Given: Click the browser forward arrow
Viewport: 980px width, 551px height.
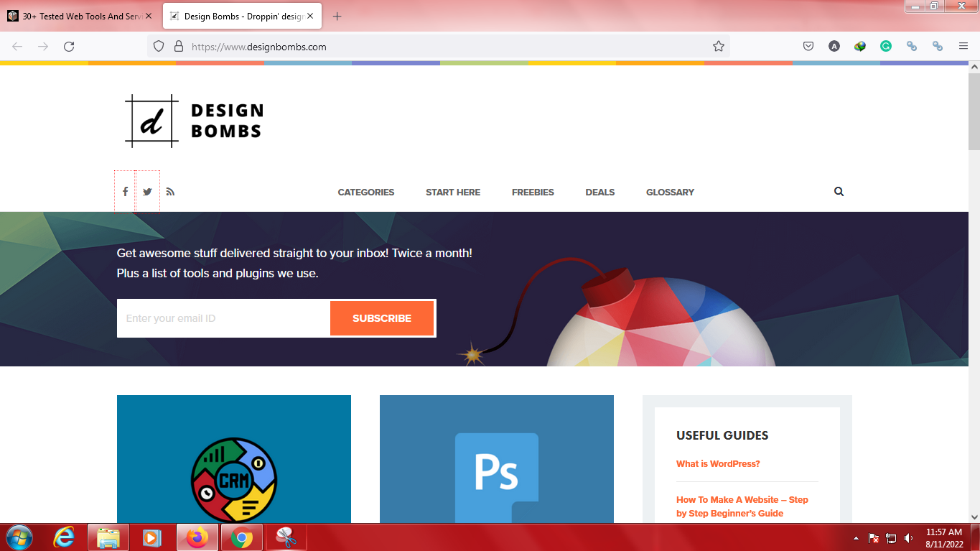Looking at the screenshot, I should pos(43,46).
